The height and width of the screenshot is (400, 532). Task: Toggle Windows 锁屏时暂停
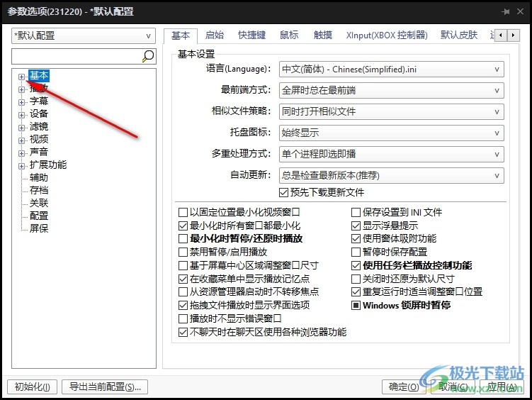[356, 305]
